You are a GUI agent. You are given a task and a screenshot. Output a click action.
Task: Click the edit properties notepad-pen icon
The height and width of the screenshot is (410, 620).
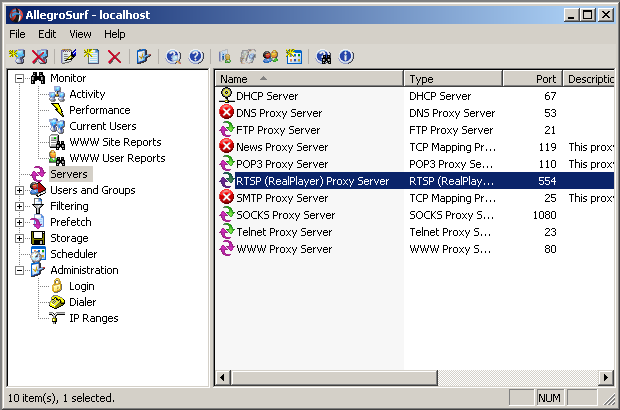pos(69,57)
